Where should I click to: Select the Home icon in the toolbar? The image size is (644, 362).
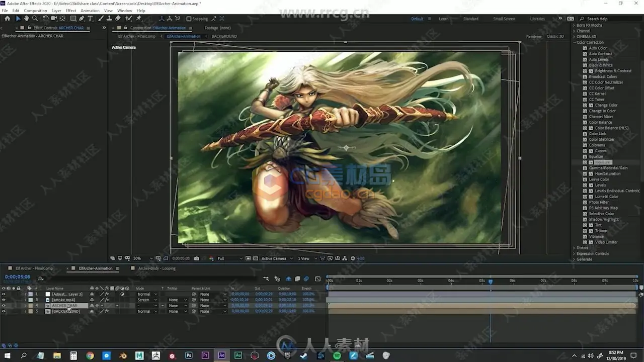(x=7, y=19)
